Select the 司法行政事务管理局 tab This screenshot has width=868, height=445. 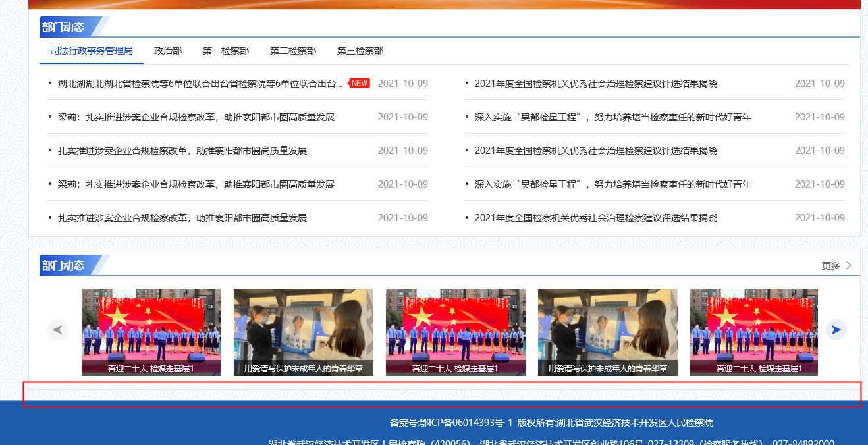click(x=92, y=51)
